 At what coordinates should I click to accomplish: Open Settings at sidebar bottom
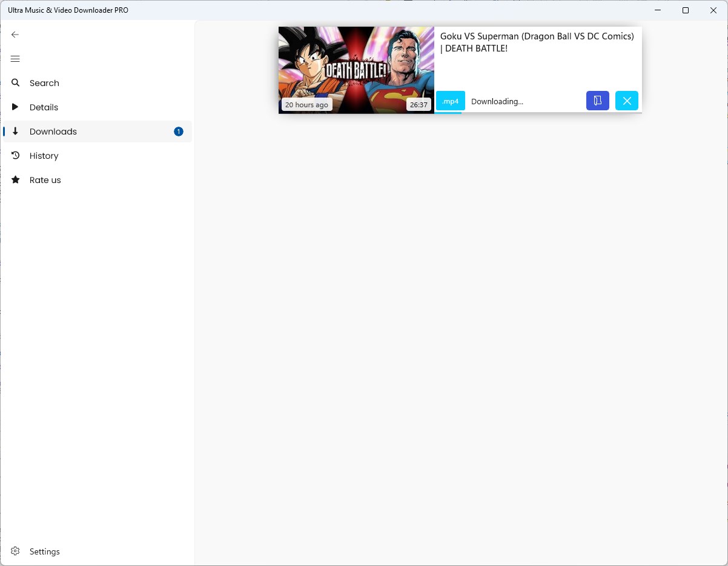97,551
